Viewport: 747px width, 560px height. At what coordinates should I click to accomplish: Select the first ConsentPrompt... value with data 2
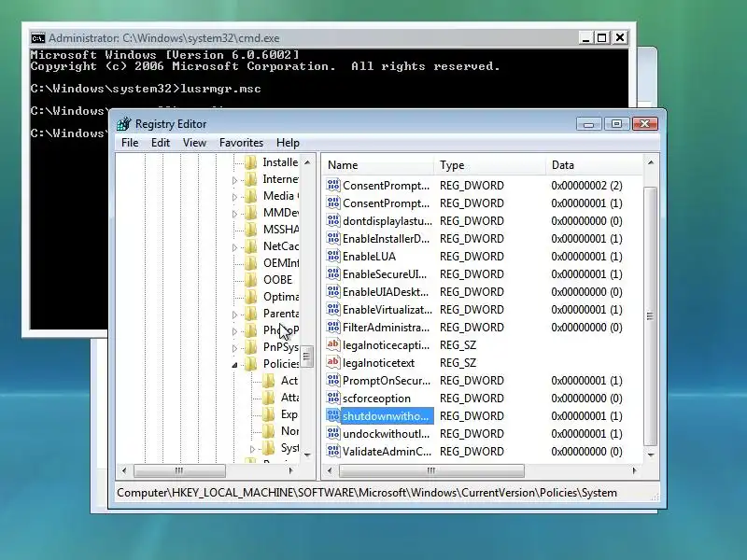(x=386, y=186)
